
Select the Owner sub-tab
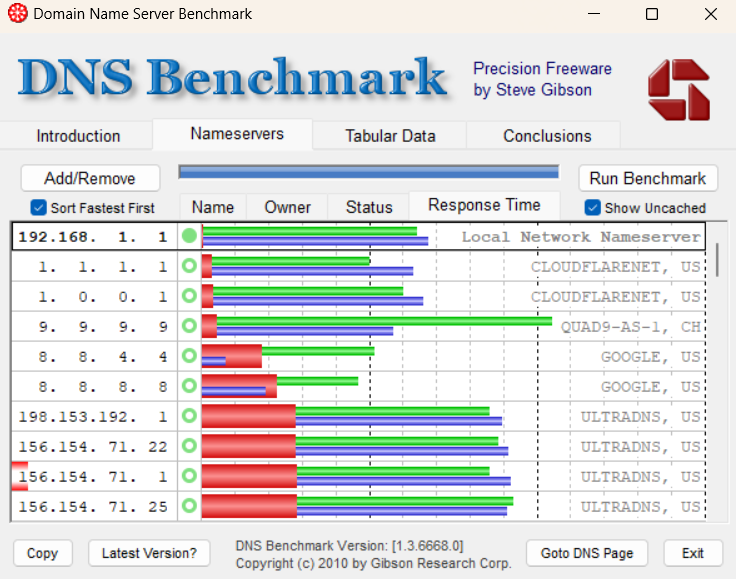coord(287,207)
